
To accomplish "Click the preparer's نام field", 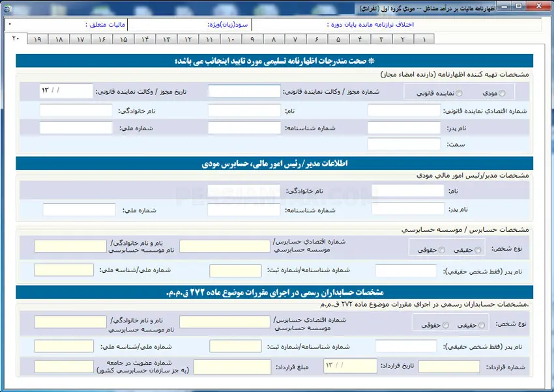I will click(x=244, y=111).
